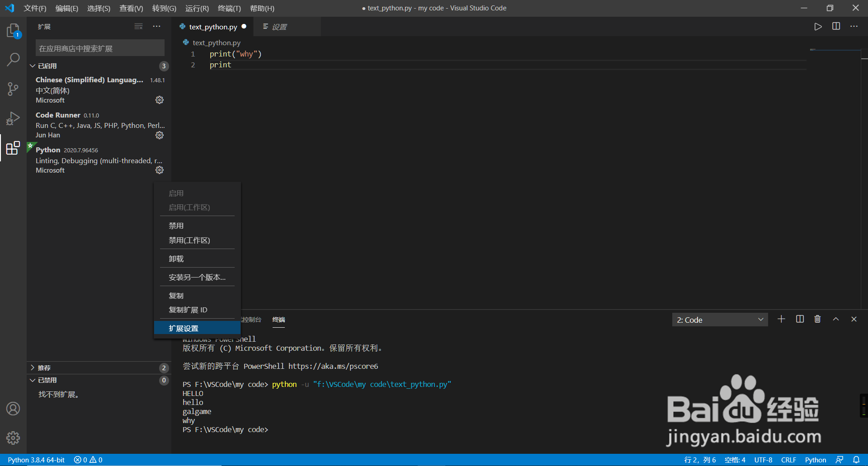The height and width of the screenshot is (466, 868).
Task: Open the Accounts icon in activity bar
Action: click(13, 409)
